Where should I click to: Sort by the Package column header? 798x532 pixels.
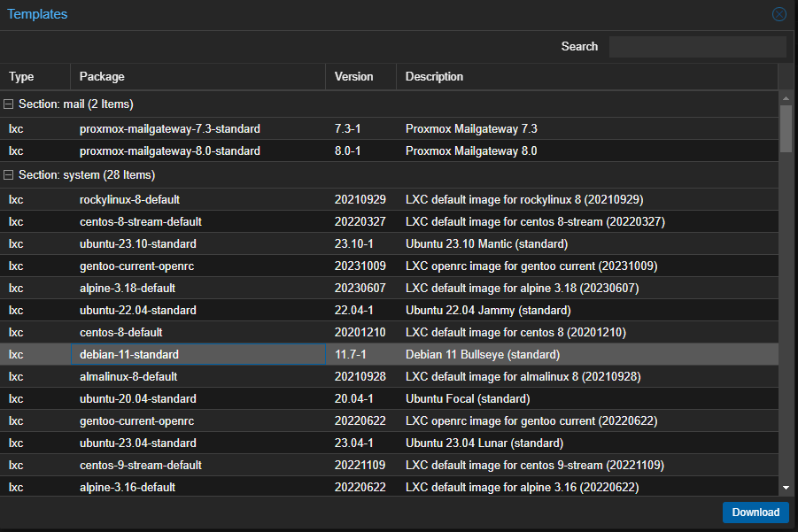coord(198,77)
